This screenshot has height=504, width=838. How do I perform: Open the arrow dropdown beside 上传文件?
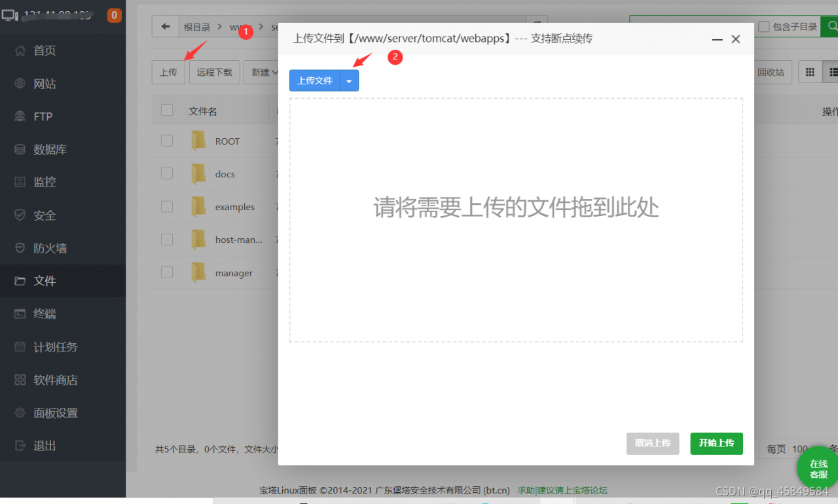tap(349, 81)
